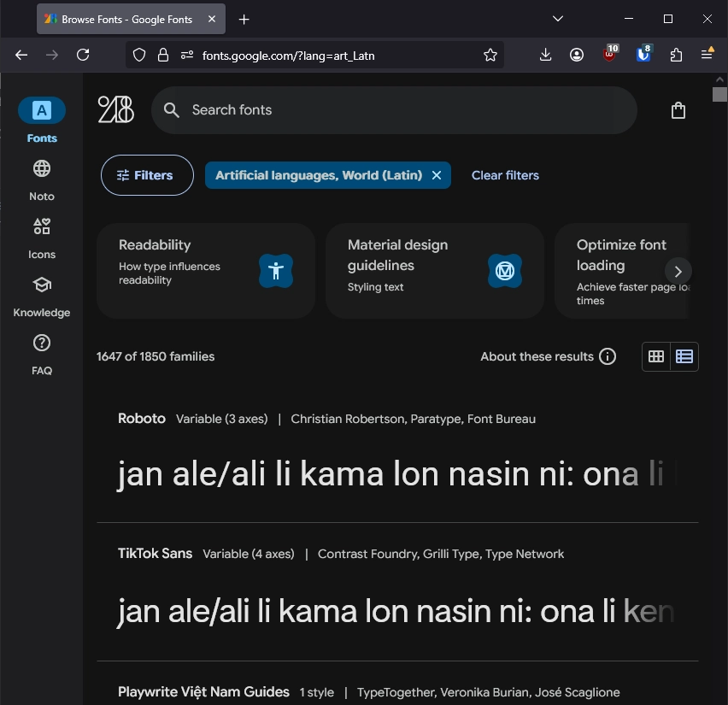The image size is (728, 705).
Task: Open the Icons section
Action: point(41,236)
